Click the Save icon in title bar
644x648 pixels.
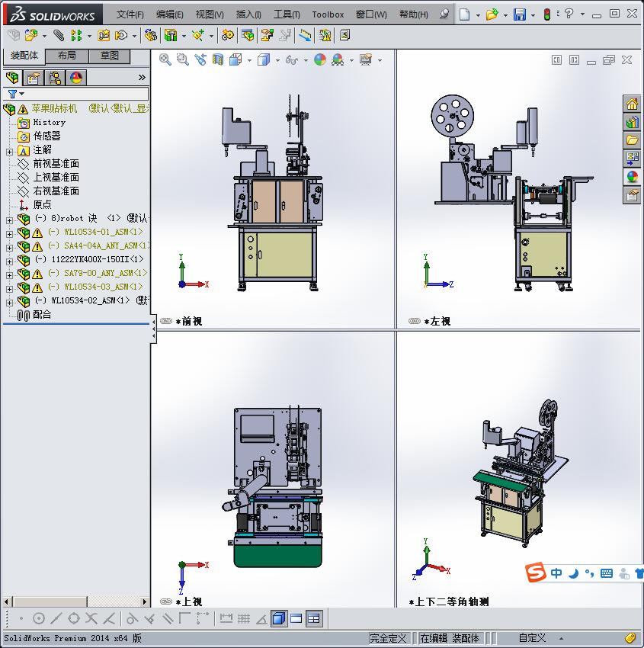519,14
